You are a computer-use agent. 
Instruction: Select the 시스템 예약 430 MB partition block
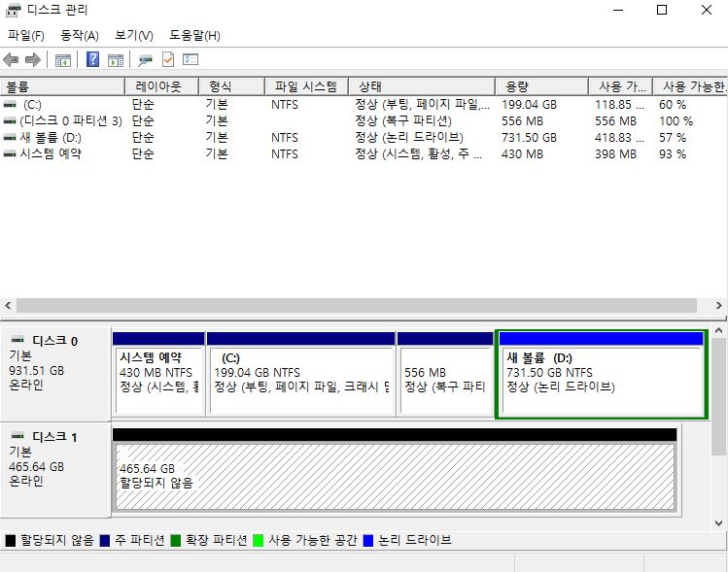[158, 374]
